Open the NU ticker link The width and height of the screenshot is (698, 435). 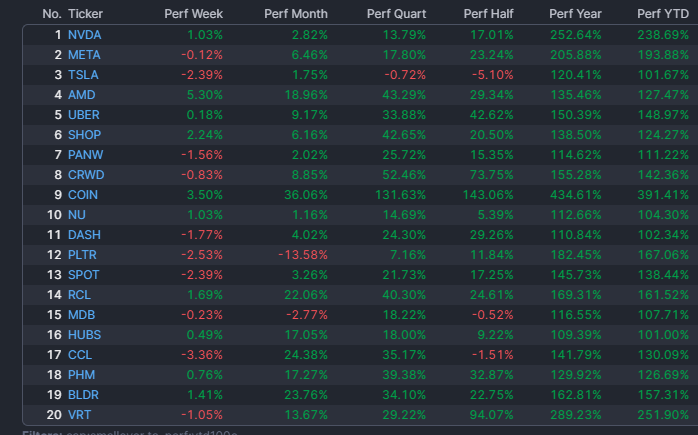point(77,215)
